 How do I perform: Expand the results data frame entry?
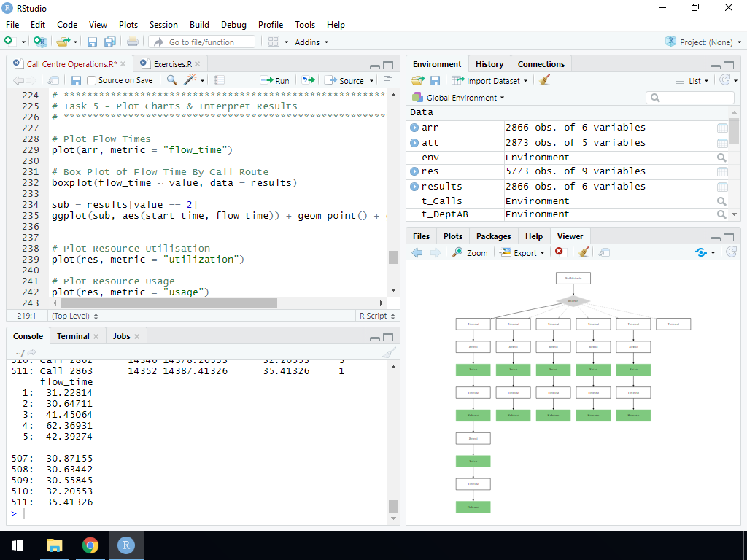click(414, 186)
